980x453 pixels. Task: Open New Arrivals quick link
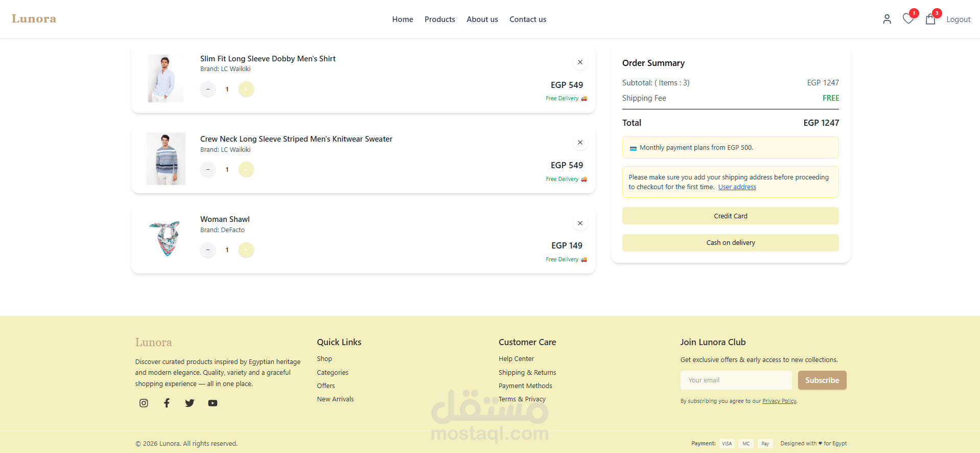click(x=335, y=399)
